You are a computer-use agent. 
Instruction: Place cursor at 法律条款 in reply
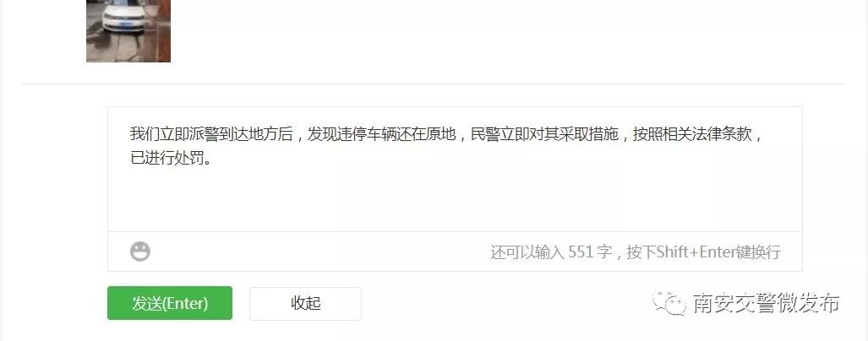[x=723, y=134]
